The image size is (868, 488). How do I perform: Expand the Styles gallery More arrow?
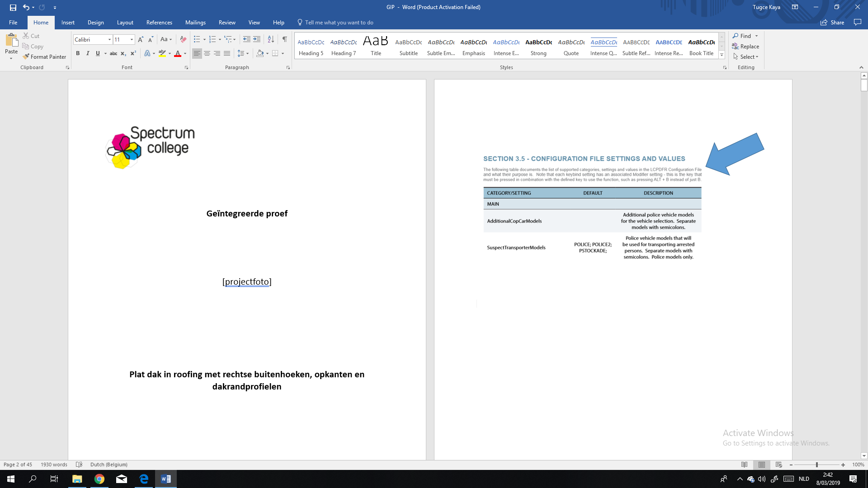point(722,55)
